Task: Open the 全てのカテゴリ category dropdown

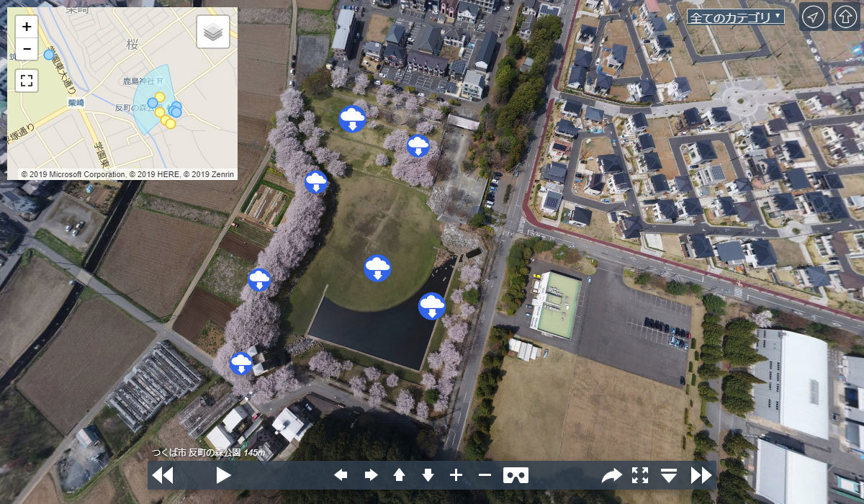Action: pos(736,17)
